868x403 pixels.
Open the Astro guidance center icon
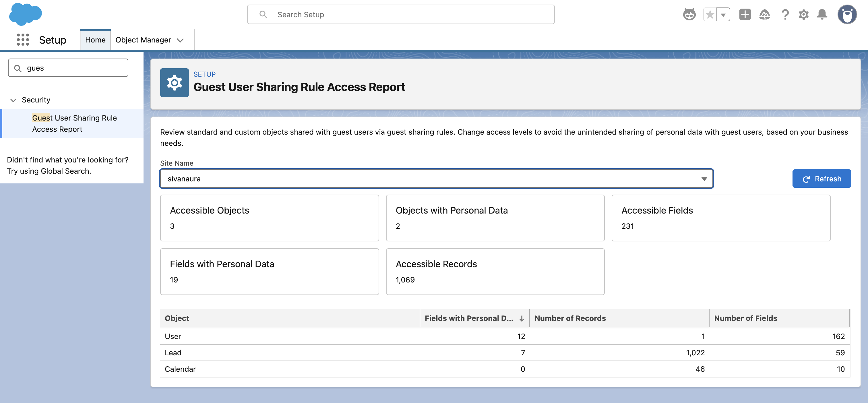(689, 14)
